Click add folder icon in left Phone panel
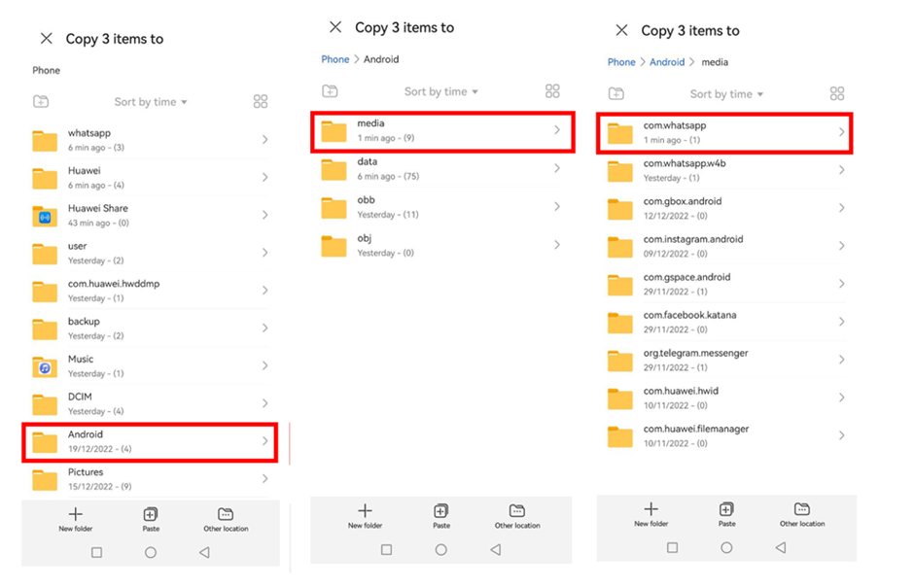 (x=41, y=101)
